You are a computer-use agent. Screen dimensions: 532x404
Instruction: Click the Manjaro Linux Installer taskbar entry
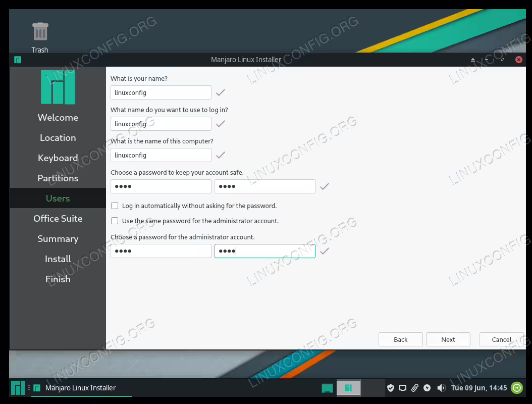click(81, 388)
